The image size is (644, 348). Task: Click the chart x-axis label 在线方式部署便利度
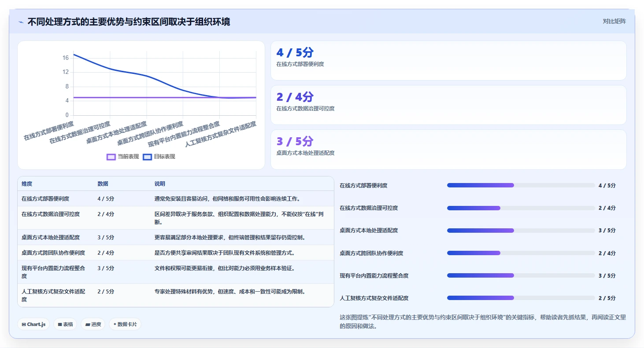click(48, 131)
